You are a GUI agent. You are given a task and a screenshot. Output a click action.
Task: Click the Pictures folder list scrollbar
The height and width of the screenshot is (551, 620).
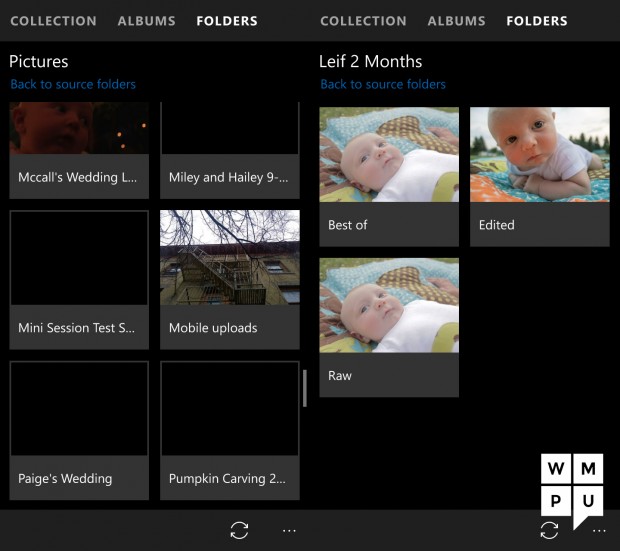(304, 388)
